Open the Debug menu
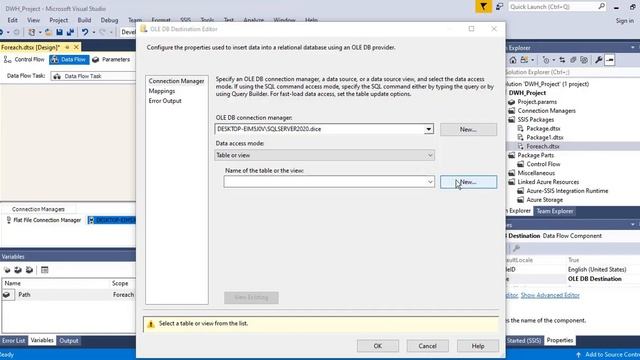Screen dimensions: 640x360 tap(109, 20)
